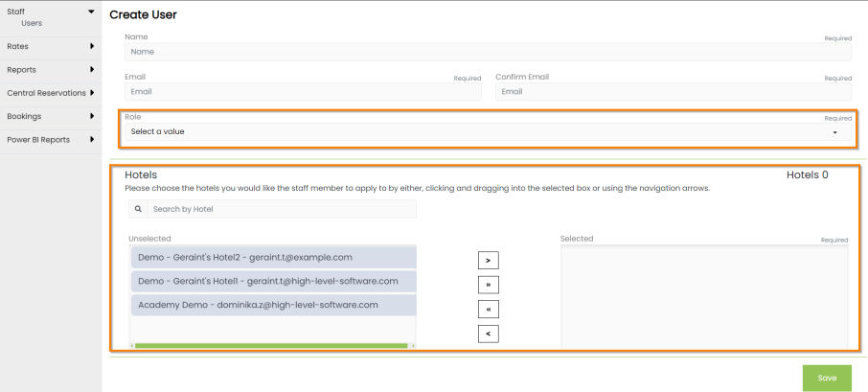Click the Confirm Email field
This screenshot has height=392, width=868.
(x=673, y=92)
